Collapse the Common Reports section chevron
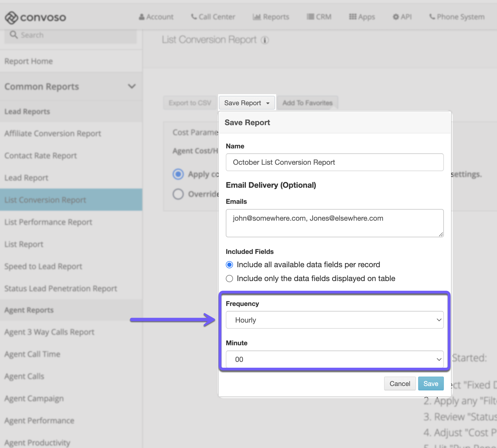This screenshot has height=448, width=497. click(132, 86)
